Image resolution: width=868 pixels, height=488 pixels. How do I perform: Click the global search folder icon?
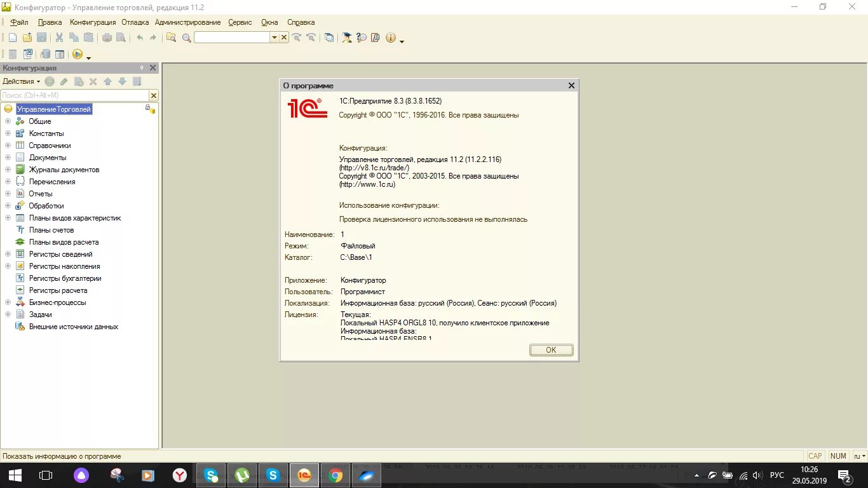click(171, 37)
